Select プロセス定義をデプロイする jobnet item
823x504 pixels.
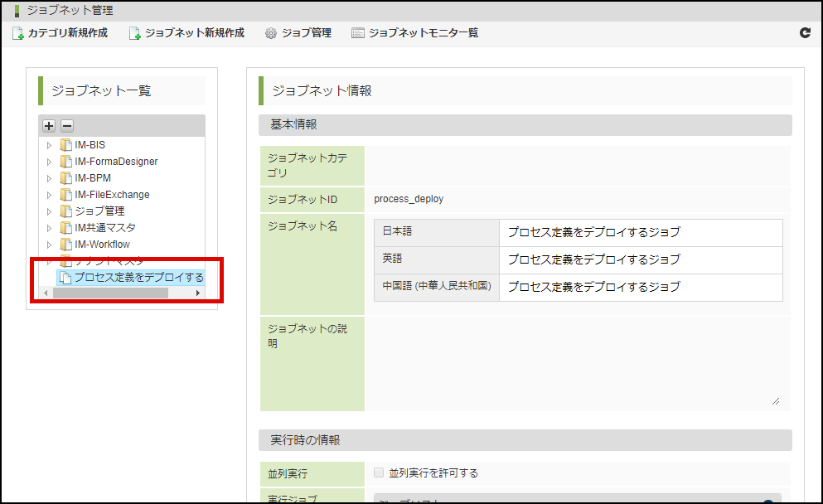pyautogui.click(x=138, y=278)
